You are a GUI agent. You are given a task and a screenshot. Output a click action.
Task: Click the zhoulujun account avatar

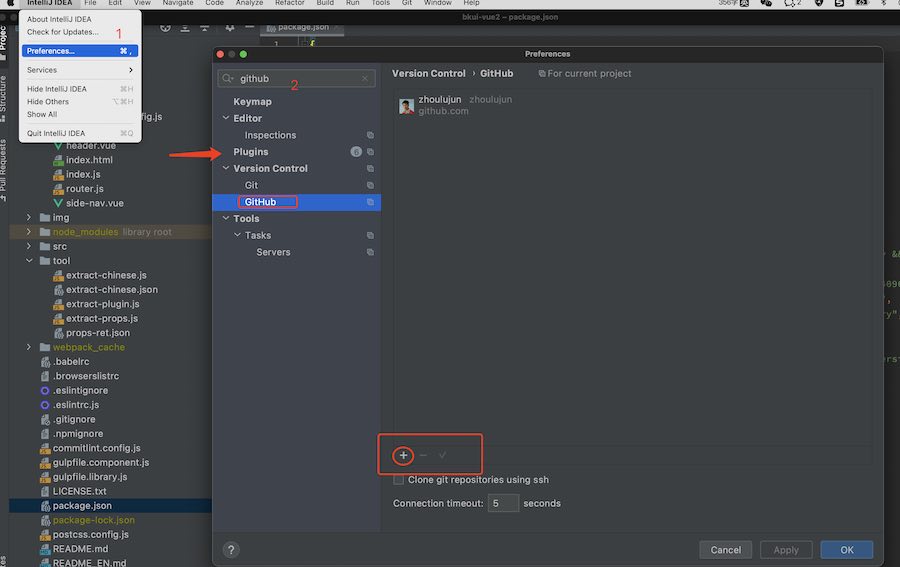[x=406, y=106]
